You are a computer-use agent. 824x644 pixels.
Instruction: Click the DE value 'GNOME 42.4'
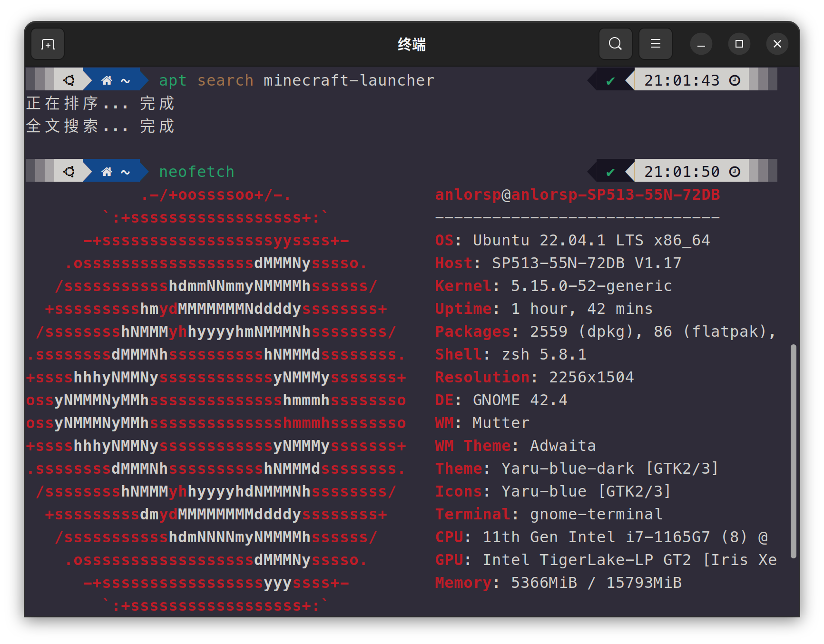click(x=520, y=400)
